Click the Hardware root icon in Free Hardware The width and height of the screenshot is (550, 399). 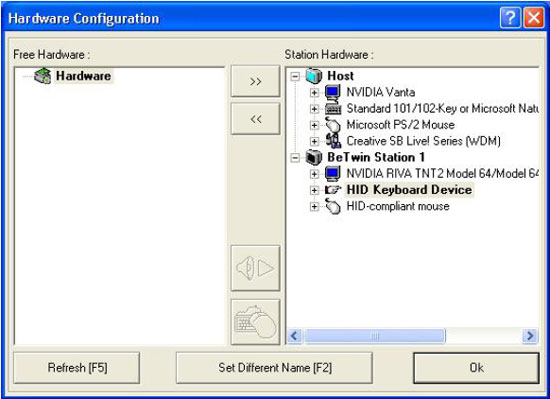coord(43,76)
